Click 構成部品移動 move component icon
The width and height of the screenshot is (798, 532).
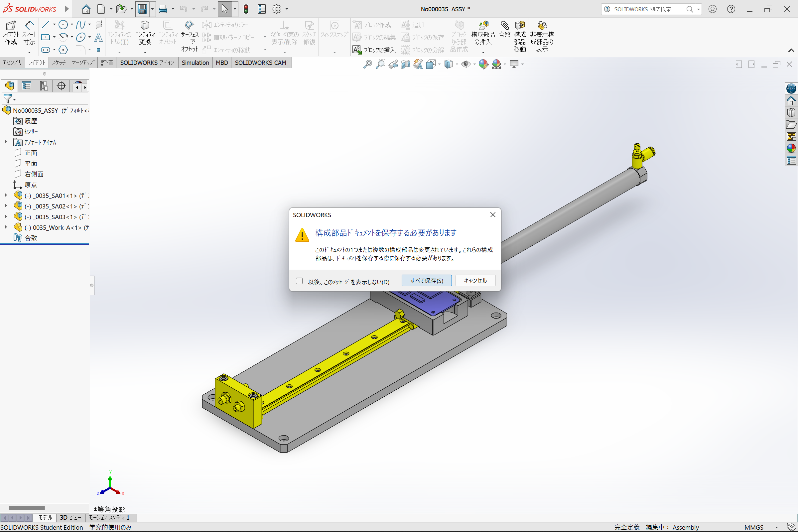pos(520,36)
